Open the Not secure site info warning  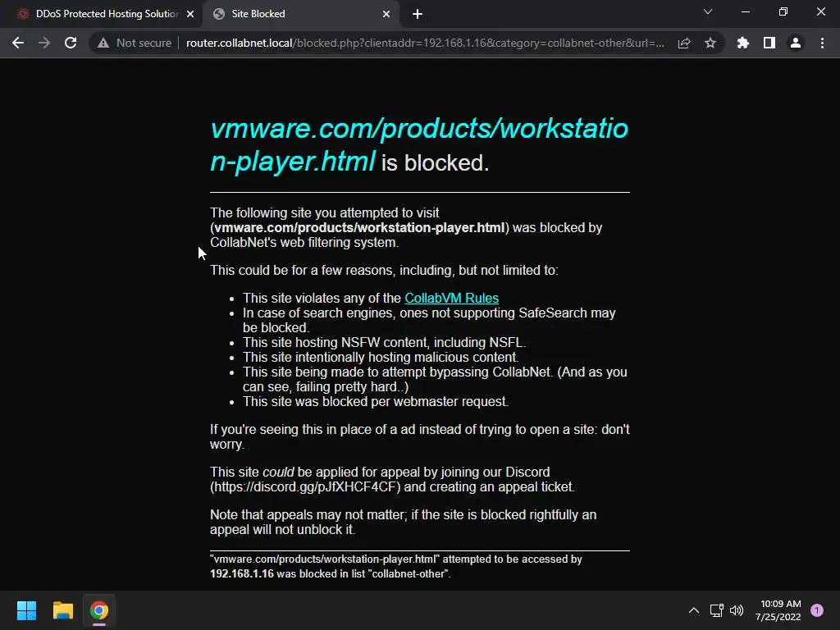point(135,43)
